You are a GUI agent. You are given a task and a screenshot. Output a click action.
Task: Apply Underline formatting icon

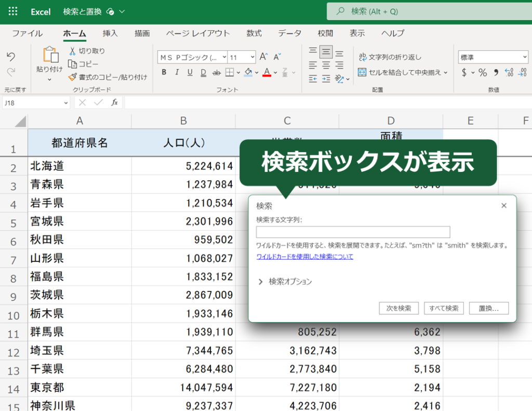pos(190,72)
